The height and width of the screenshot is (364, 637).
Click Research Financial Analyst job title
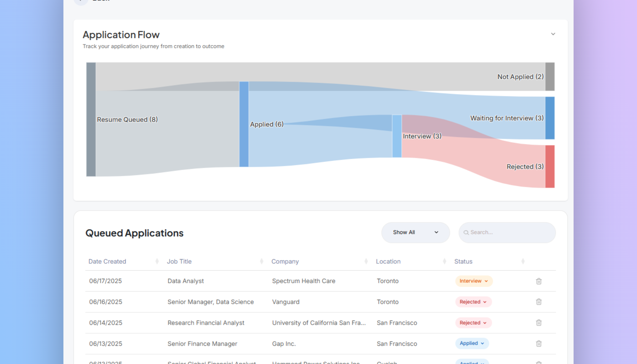[x=206, y=323]
